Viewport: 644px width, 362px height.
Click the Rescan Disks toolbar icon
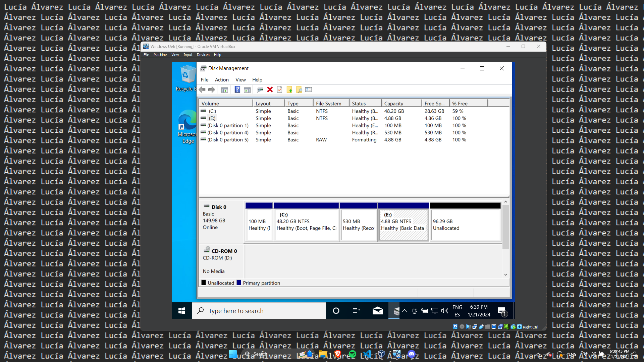click(260, 89)
